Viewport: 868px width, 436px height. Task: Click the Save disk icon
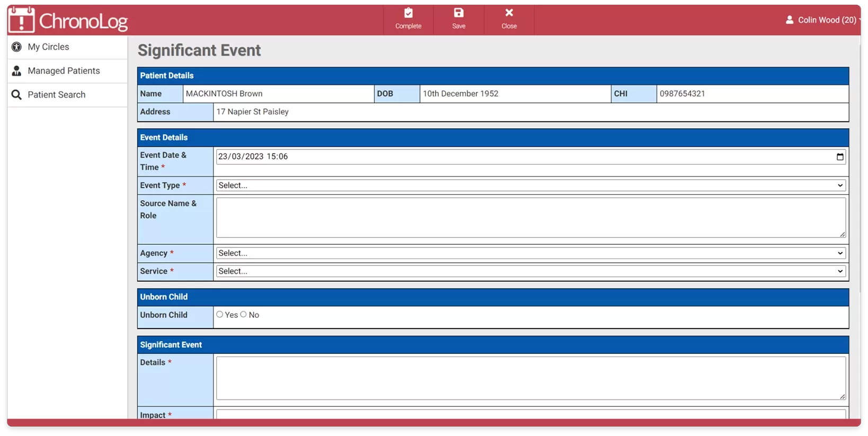coord(458,13)
